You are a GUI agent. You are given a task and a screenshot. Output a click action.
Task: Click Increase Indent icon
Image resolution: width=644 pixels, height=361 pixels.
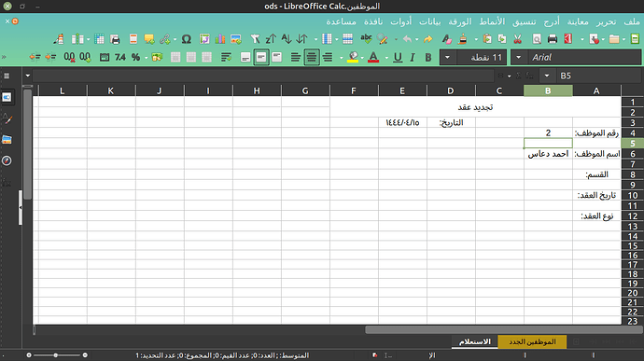click(x=50, y=57)
